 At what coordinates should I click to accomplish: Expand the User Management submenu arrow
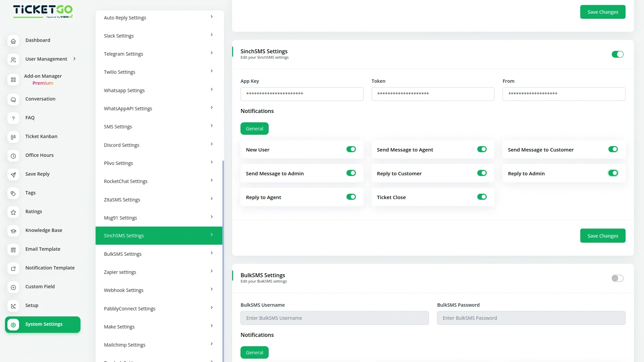point(74,59)
